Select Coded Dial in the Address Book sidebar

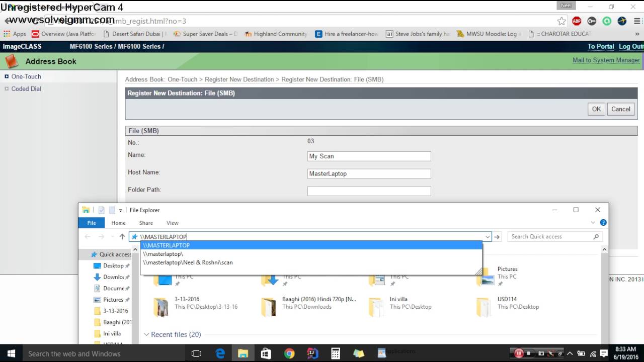tap(26, 88)
